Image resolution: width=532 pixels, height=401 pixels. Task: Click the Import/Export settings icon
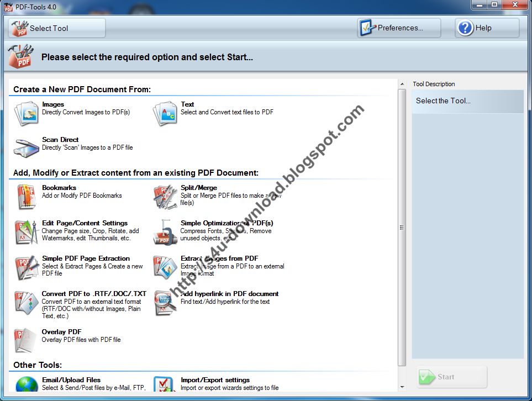[165, 384]
